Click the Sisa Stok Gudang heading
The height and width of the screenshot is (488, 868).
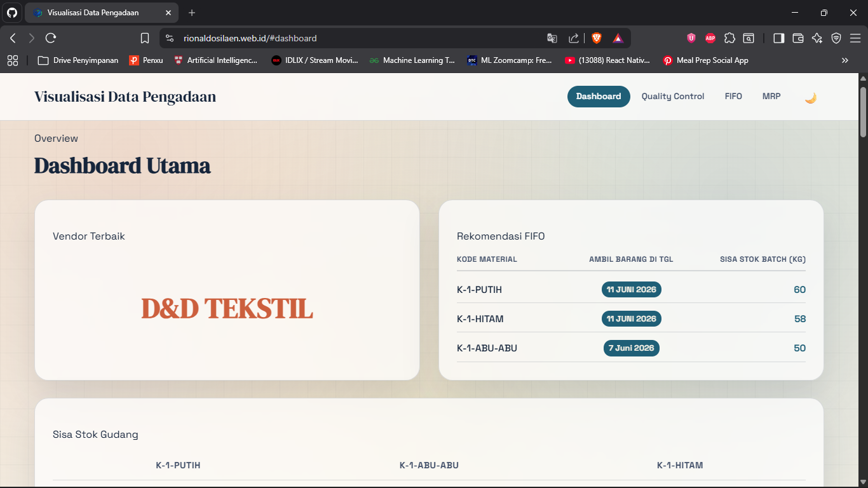pyautogui.click(x=95, y=435)
